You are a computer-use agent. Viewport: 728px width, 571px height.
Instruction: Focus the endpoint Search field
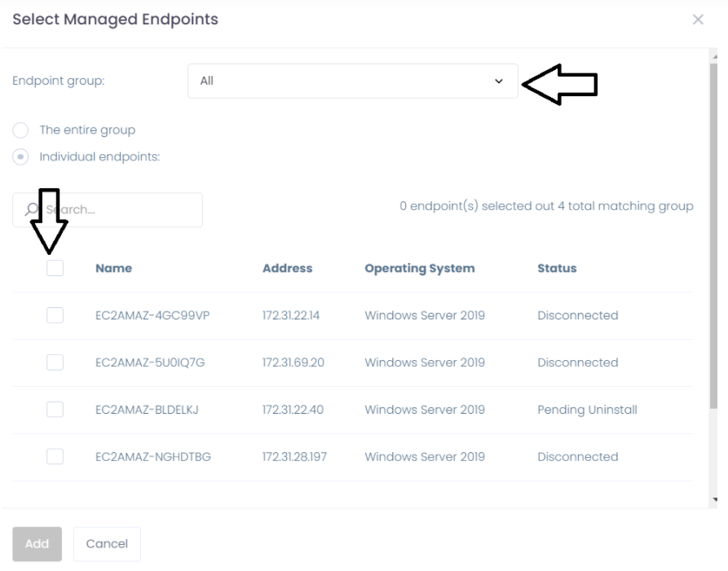[x=122, y=210]
